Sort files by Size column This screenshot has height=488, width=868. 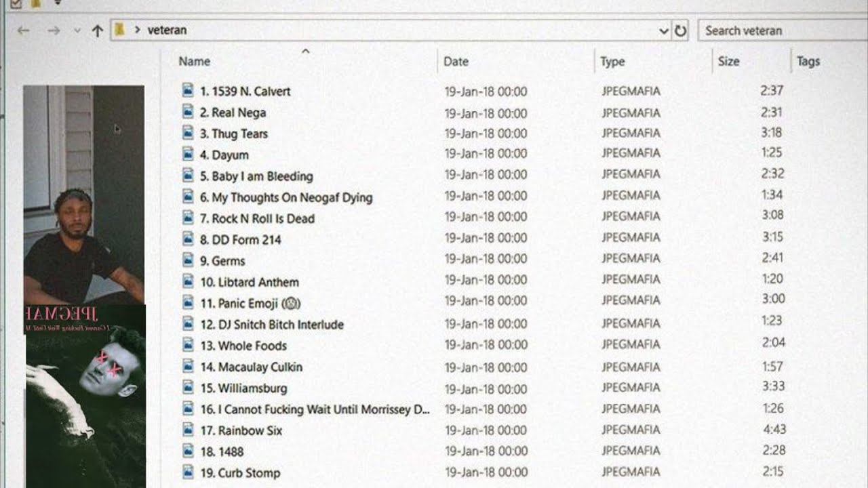tap(728, 61)
